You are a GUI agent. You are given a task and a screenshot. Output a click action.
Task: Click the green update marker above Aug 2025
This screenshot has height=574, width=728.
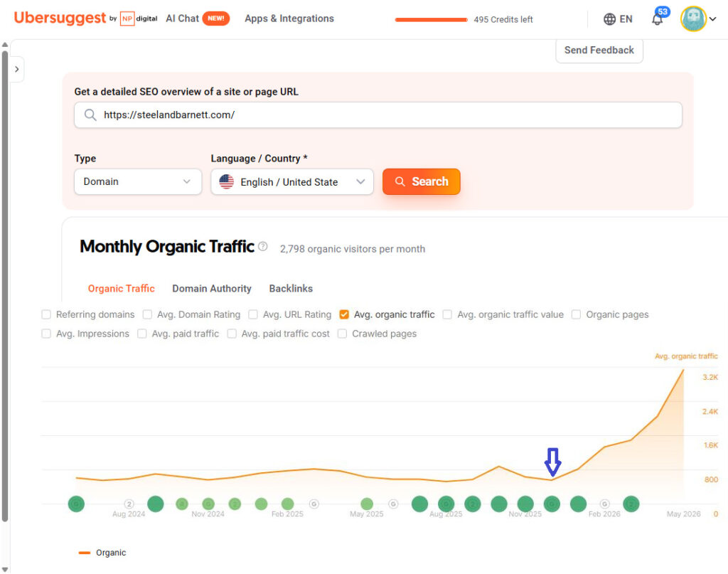click(446, 504)
